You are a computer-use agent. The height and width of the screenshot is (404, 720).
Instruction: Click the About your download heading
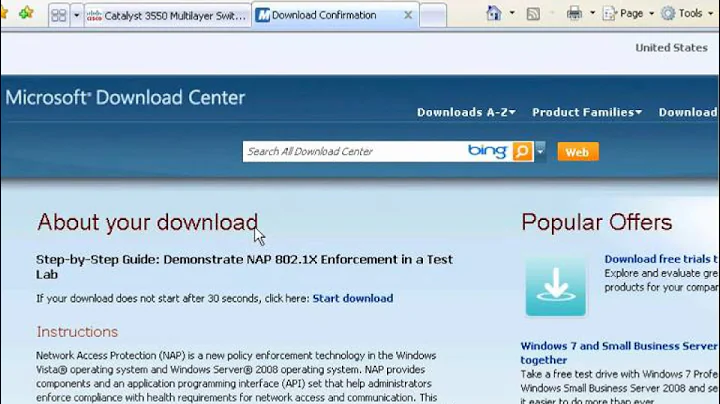tap(147, 223)
